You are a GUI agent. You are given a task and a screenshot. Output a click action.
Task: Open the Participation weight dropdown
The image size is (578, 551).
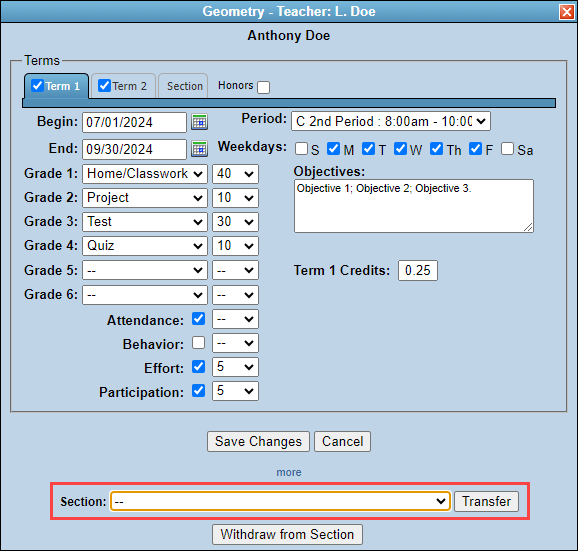point(235,391)
